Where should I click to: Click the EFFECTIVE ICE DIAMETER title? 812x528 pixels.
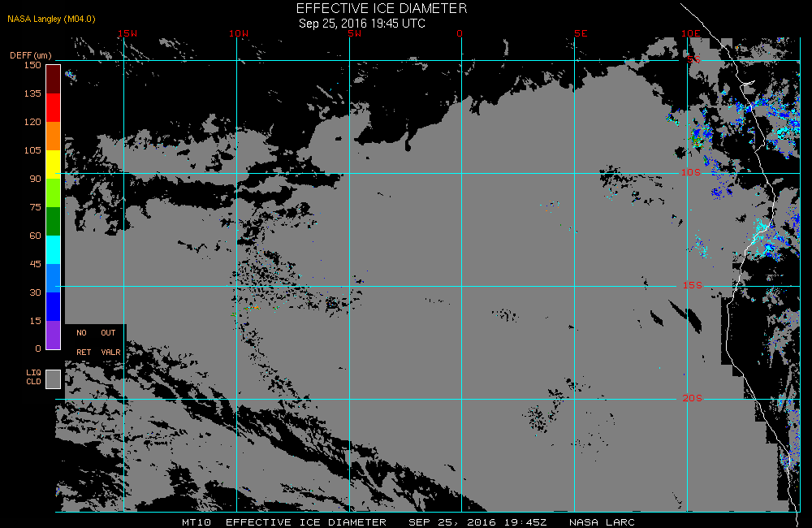(x=382, y=8)
